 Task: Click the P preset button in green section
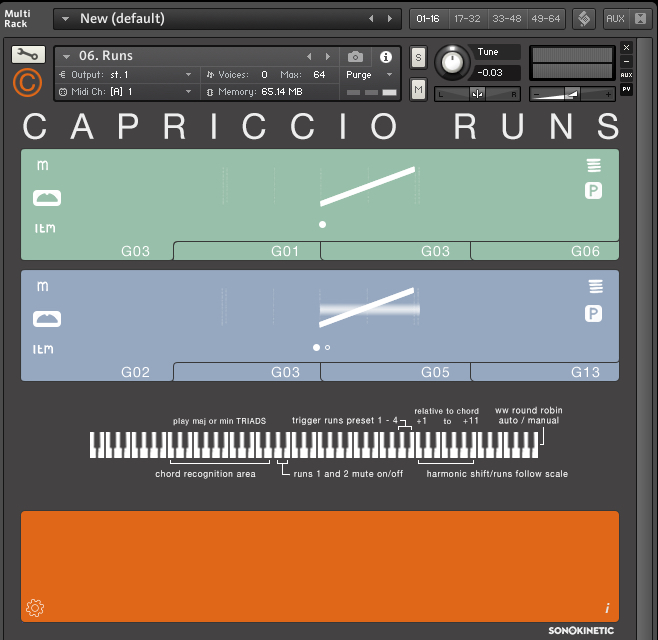tap(593, 191)
